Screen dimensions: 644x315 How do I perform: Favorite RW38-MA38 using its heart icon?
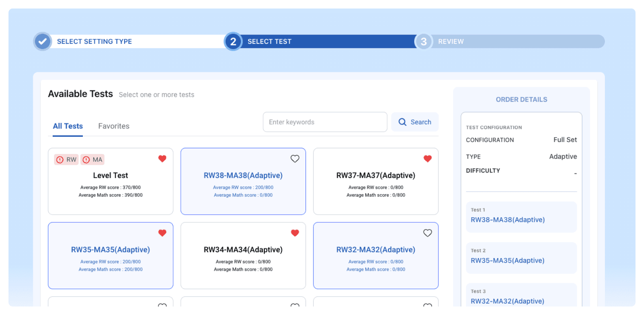click(295, 159)
